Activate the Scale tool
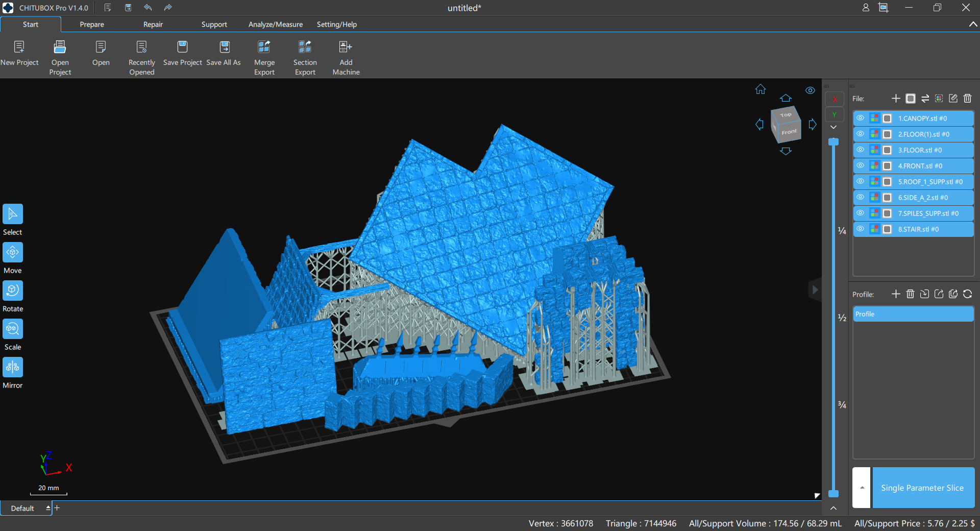Viewport: 980px width, 531px height. click(13, 329)
